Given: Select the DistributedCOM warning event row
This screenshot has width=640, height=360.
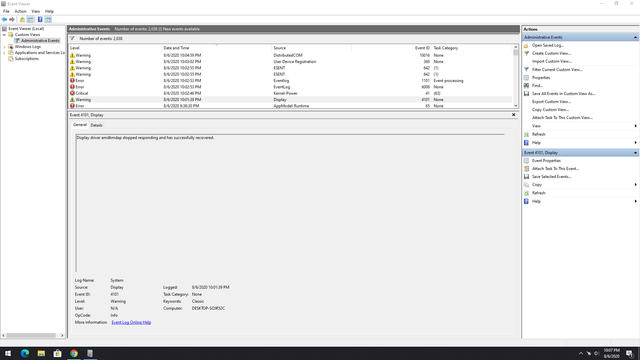Looking at the screenshot, I should (x=290, y=55).
